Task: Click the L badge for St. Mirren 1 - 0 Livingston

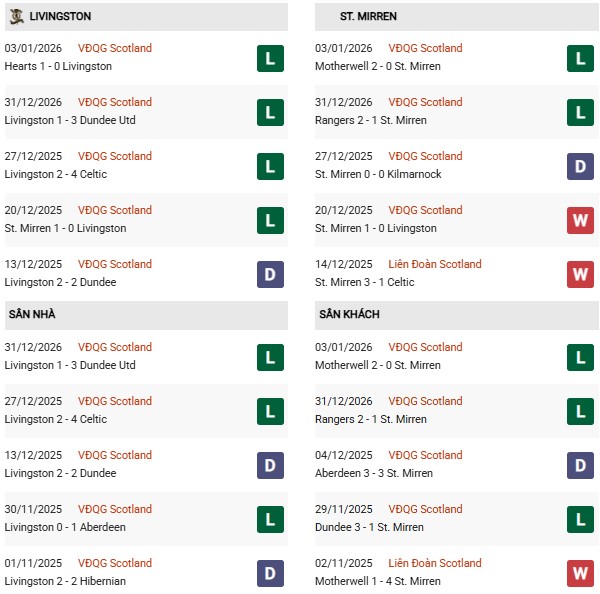Action: click(270, 220)
